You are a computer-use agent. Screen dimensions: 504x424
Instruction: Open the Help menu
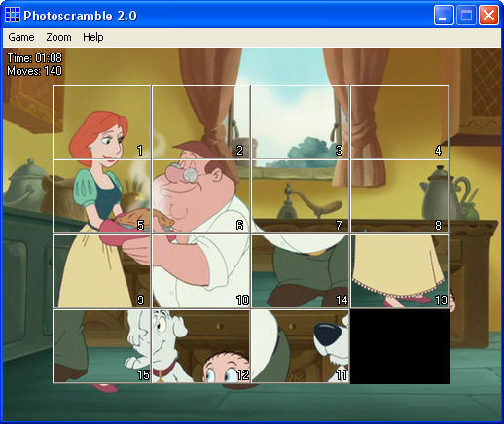click(x=93, y=37)
